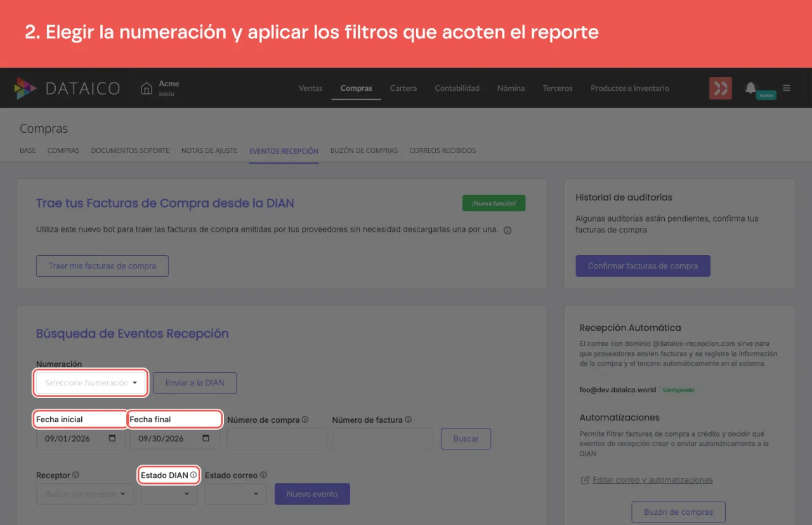Click info icon next to bot description
This screenshot has height=525, width=812.
[x=507, y=230]
